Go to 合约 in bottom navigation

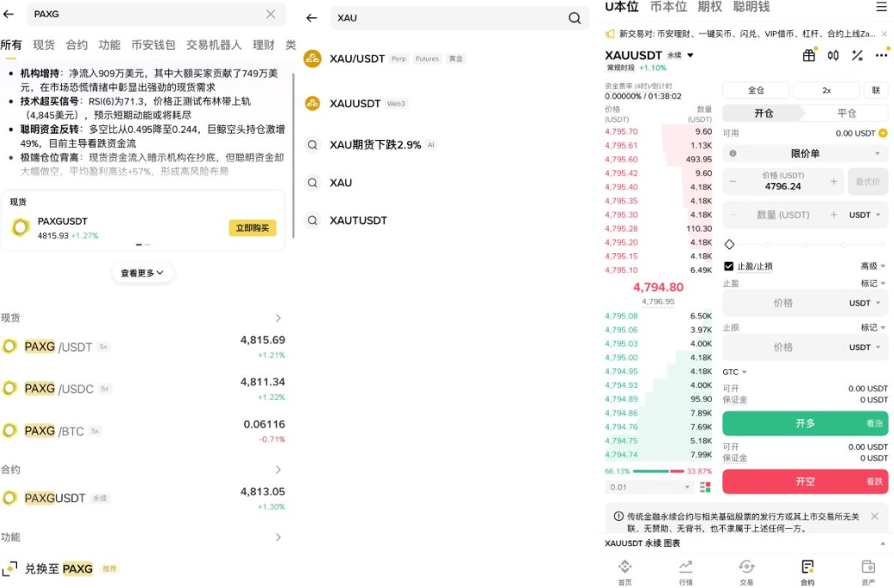coord(807,572)
